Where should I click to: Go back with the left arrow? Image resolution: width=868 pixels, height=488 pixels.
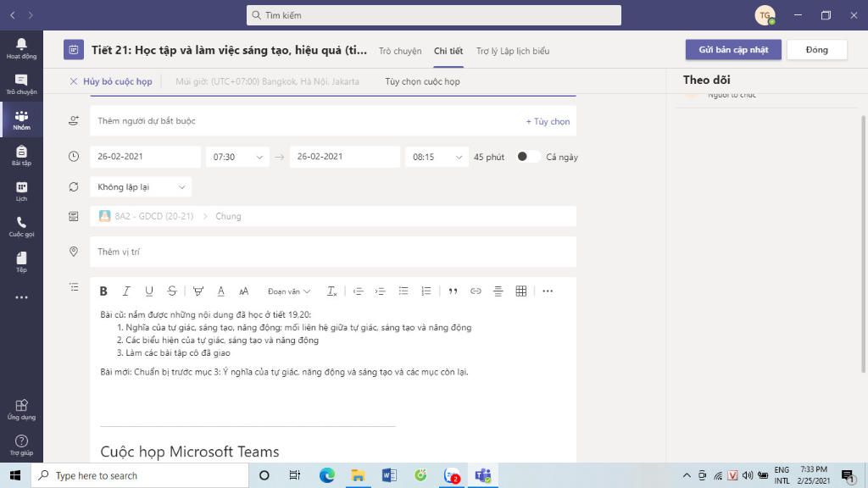12,15
